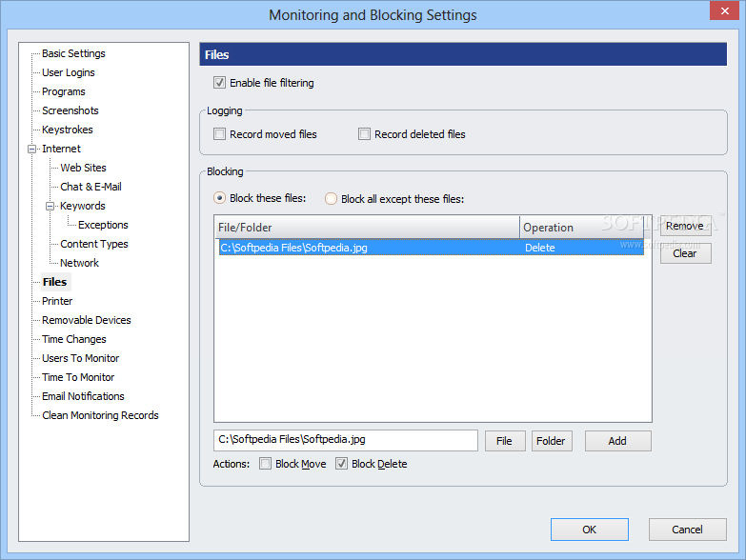Image resolution: width=746 pixels, height=560 pixels.
Task: Select Keywords in the tree
Action: point(82,206)
